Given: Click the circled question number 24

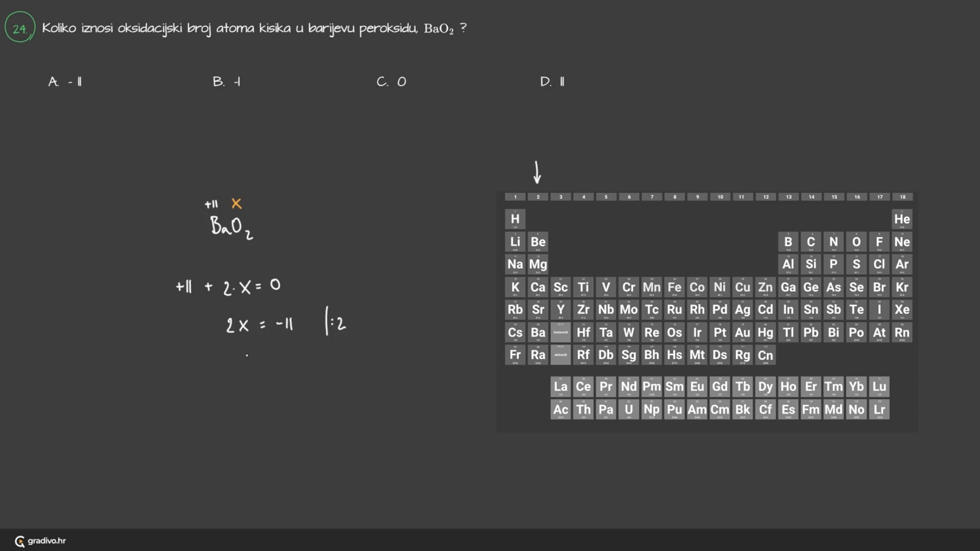Looking at the screenshot, I should [x=20, y=28].
